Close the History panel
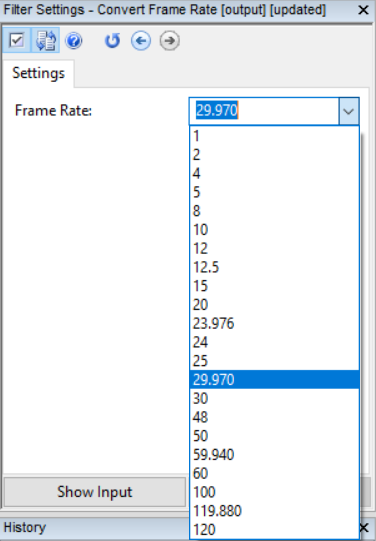The image size is (376, 541). coord(365,528)
